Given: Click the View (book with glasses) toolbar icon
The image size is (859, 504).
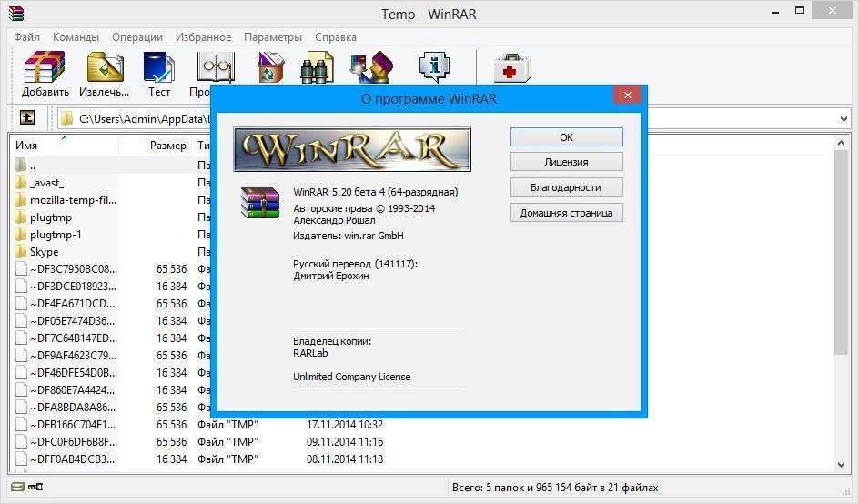Looking at the screenshot, I should [x=216, y=66].
